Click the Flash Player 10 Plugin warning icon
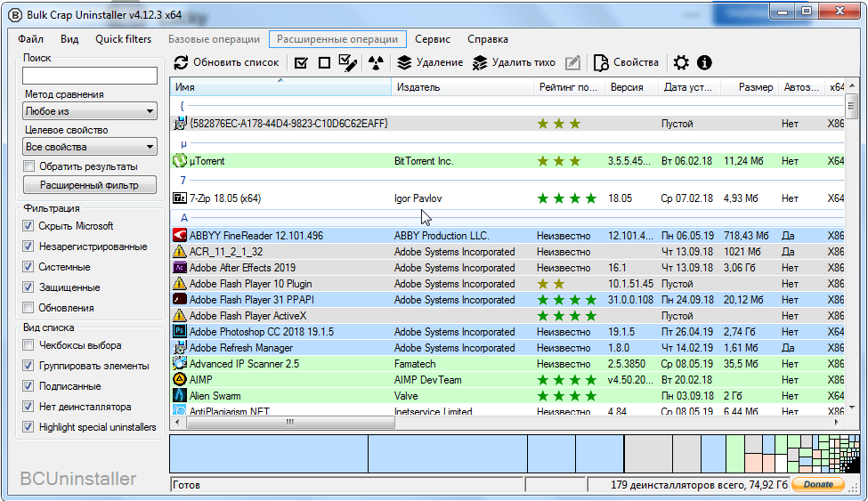Image resolution: width=868 pixels, height=501 pixels. 179,284
